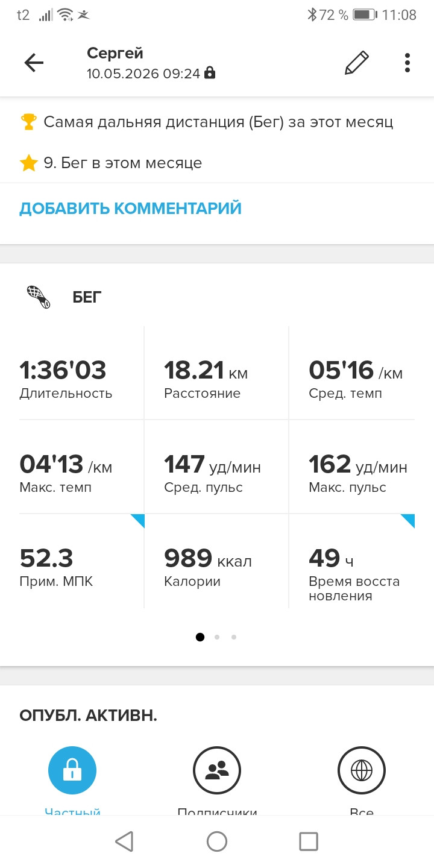
Task: Select the Все globe sharing option
Action: point(362,770)
